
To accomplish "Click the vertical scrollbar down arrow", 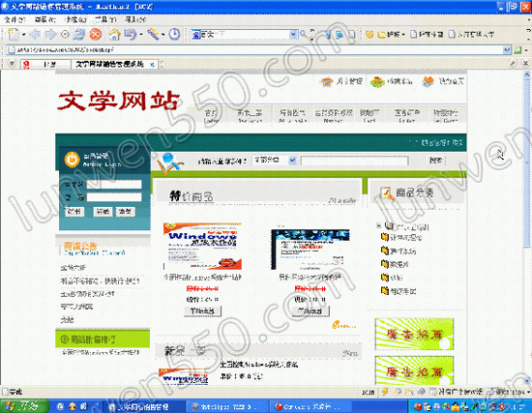I will click(x=527, y=381).
